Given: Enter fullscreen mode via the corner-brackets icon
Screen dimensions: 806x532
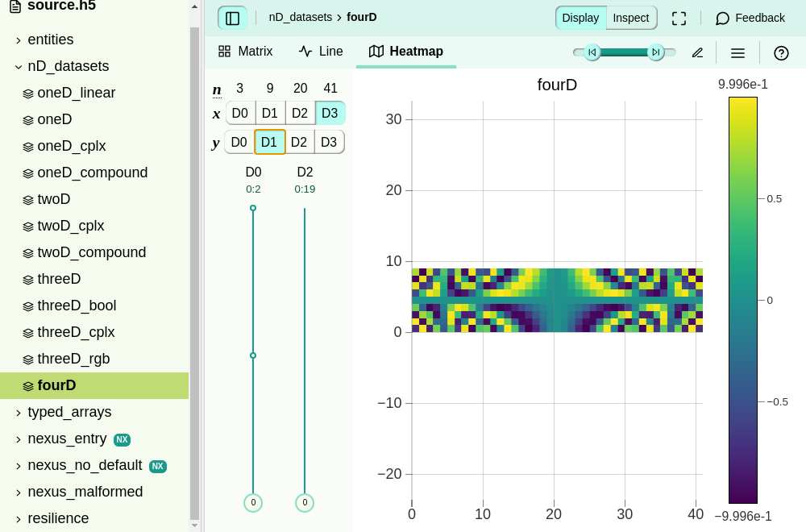Looking at the screenshot, I should pyautogui.click(x=679, y=18).
